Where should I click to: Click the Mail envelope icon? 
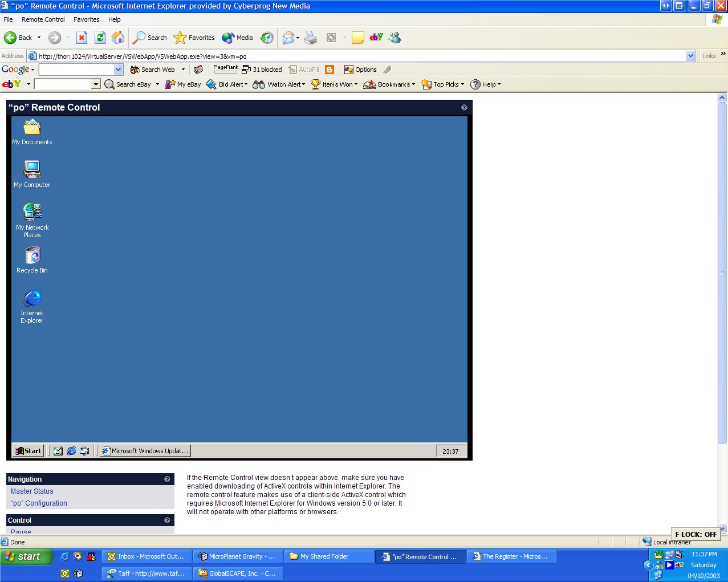point(289,38)
